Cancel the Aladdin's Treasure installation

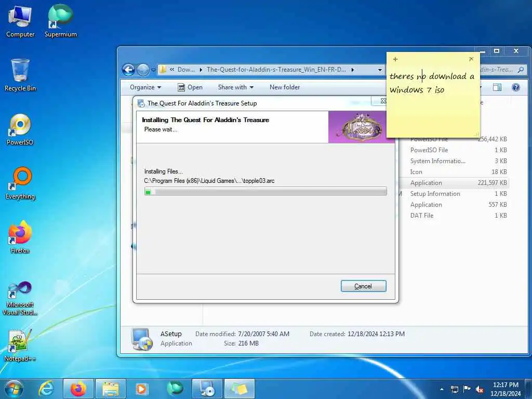[x=363, y=286]
